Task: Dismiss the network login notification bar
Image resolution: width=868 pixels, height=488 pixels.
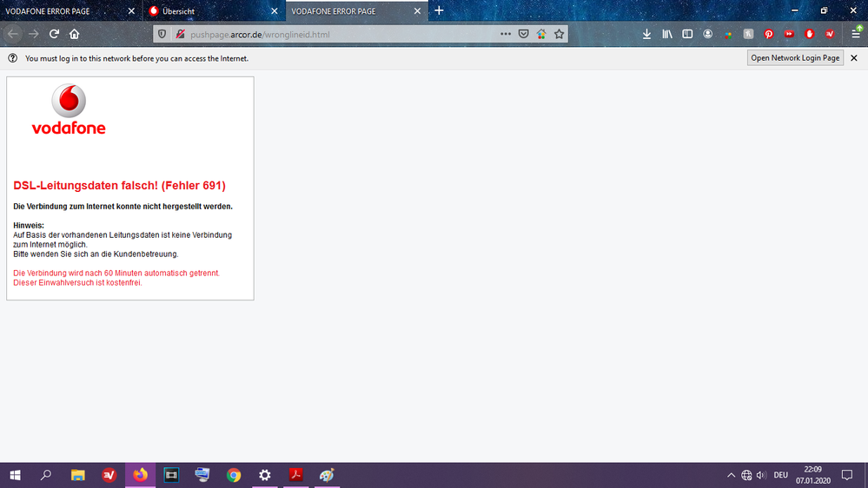Action: (854, 58)
